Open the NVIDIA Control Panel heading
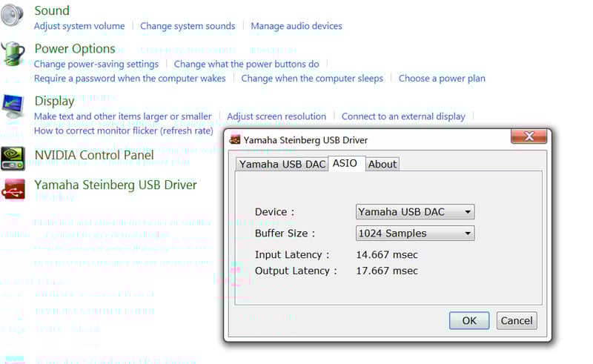Screen dimensions: 593x364 (x=94, y=156)
